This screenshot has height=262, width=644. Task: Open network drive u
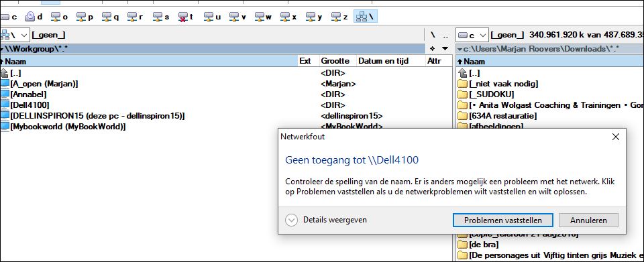(x=213, y=17)
